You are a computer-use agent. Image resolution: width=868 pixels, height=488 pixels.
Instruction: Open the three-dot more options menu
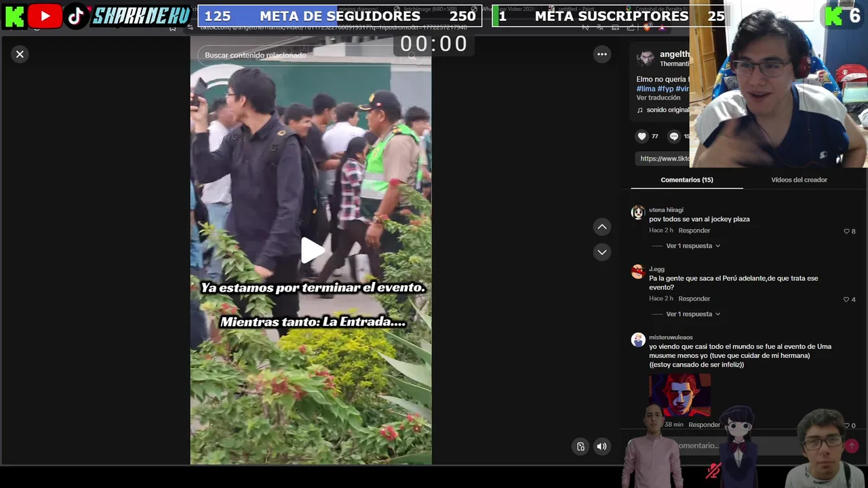[602, 54]
